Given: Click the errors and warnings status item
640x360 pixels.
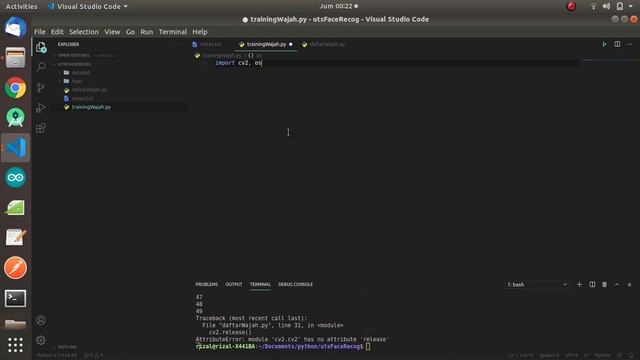Looking at the screenshot, I should pyautogui.click(x=94, y=356).
